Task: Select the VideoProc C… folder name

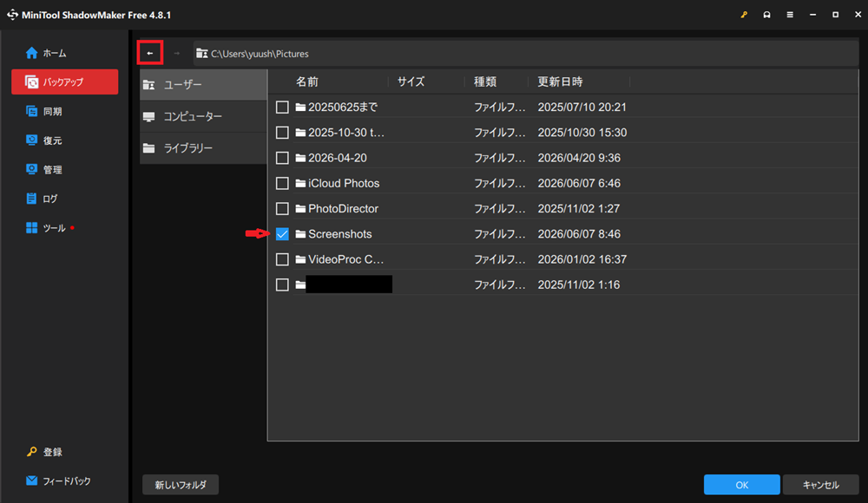Action: [x=346, y=259]
